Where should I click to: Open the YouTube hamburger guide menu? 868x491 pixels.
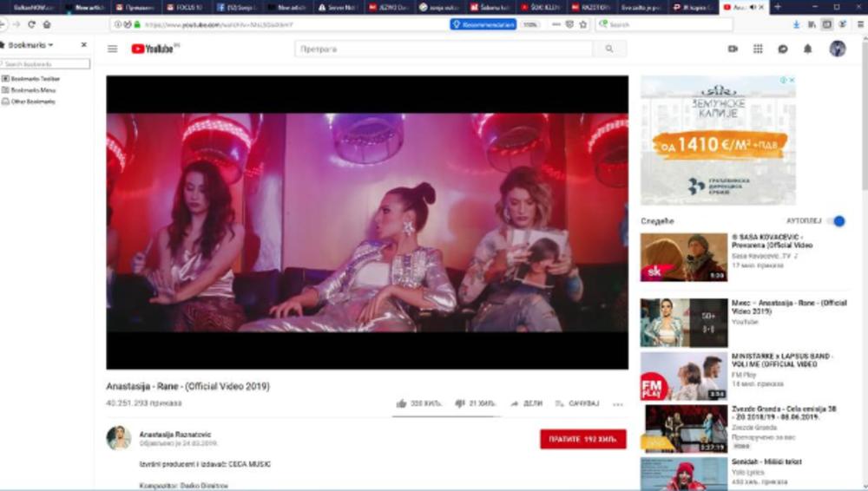[112, 49]
